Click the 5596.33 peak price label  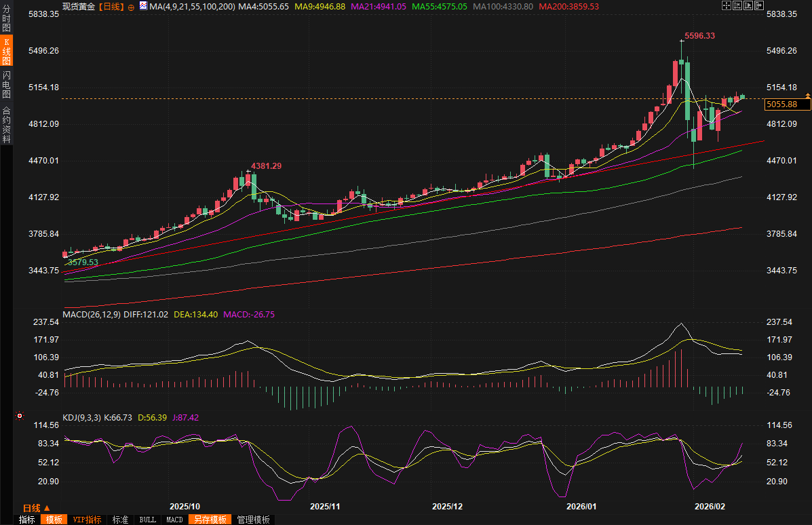(x=700, y=36)
